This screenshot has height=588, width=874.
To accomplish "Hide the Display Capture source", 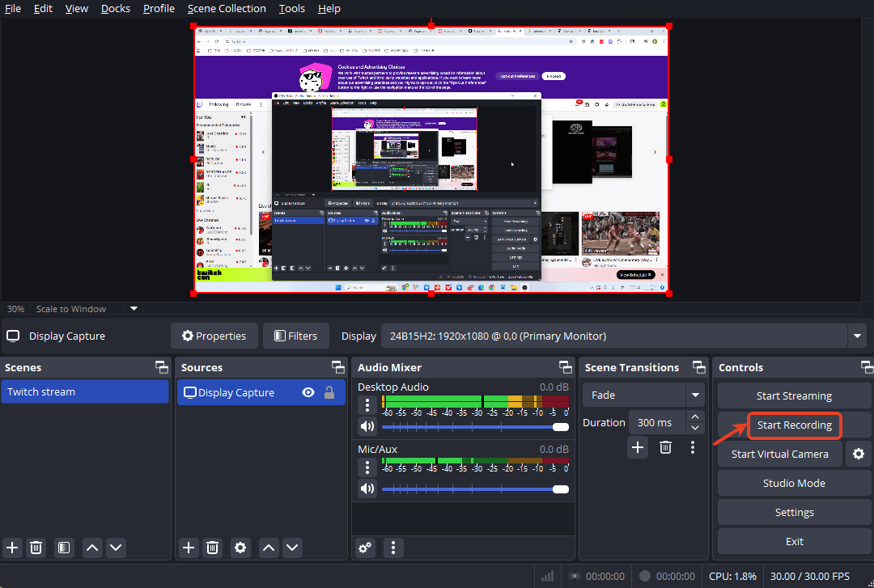I will (x=308, y=391).
